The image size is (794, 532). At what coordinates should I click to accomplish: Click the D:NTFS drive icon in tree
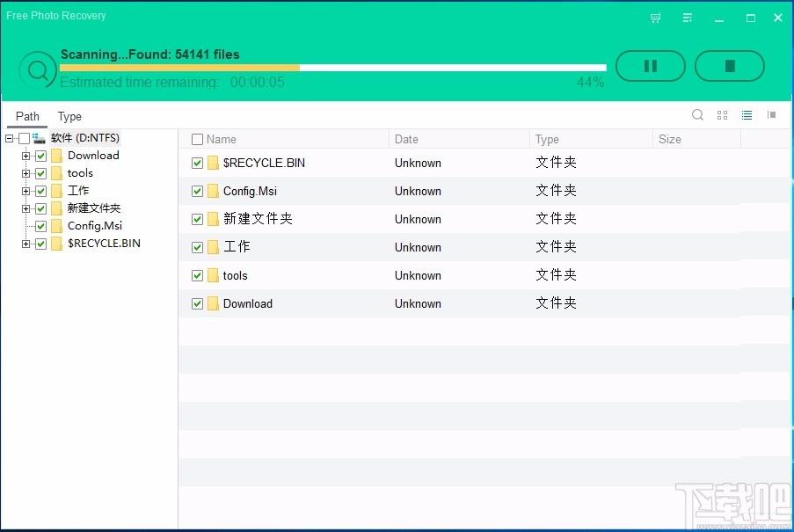coord(39,138)
